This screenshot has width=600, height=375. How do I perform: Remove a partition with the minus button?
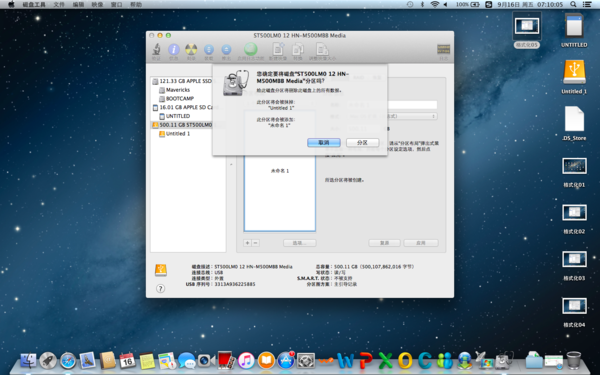tap(256, 243)
